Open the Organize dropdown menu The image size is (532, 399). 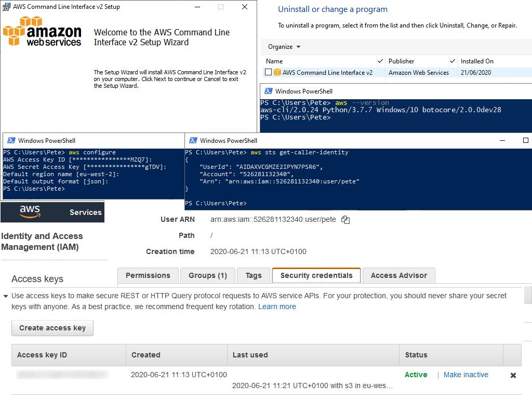[283, 46]
